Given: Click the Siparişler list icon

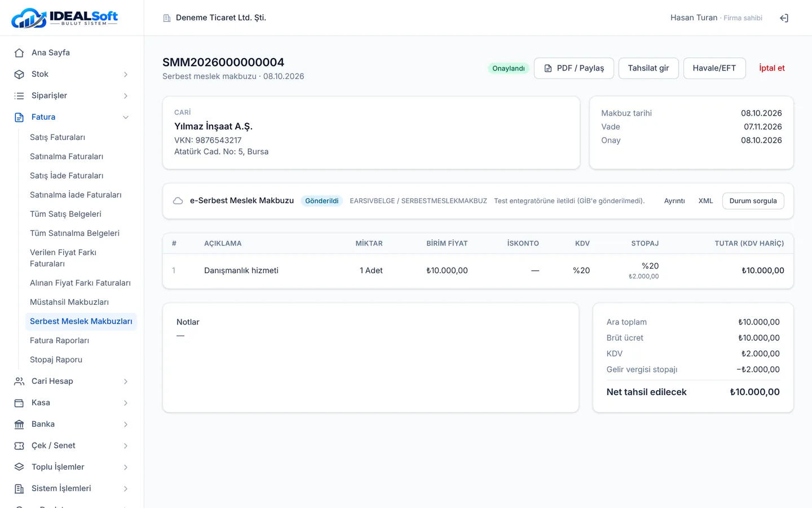Looking at the screenshot, I should pos(19,95).
